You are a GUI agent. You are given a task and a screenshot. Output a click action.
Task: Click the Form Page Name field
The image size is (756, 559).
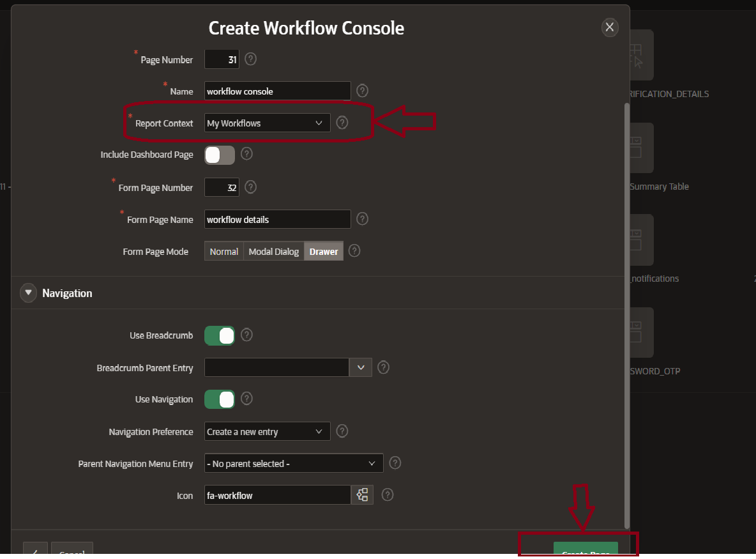coord(278,220)
